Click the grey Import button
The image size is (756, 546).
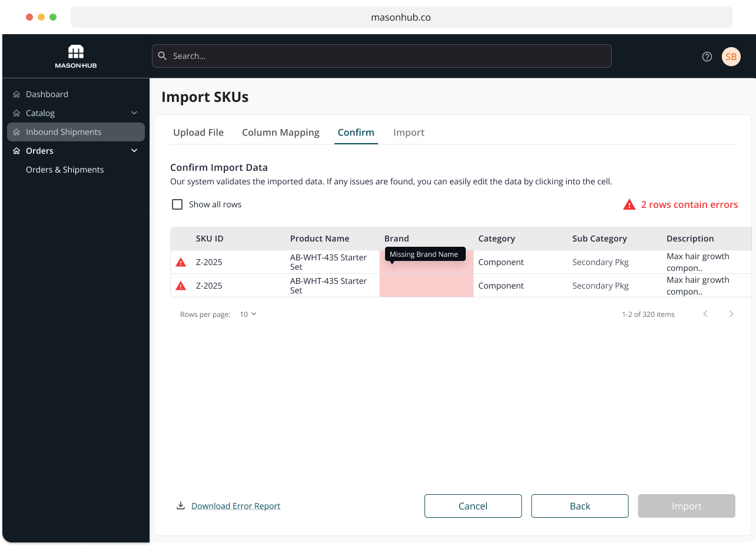point(687,506)
